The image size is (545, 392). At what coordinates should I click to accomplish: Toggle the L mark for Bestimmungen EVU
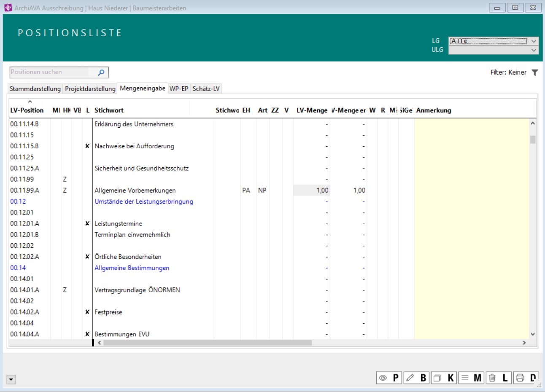87,334
